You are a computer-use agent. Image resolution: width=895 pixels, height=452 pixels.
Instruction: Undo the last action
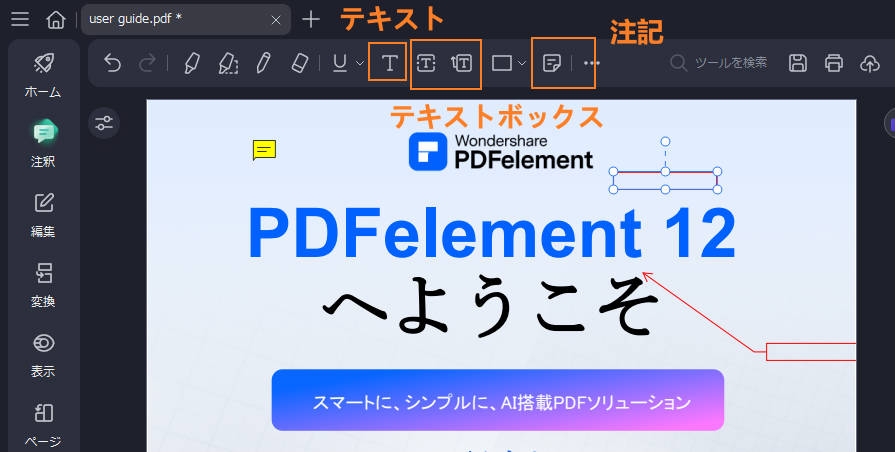click(x=112, y=63)
